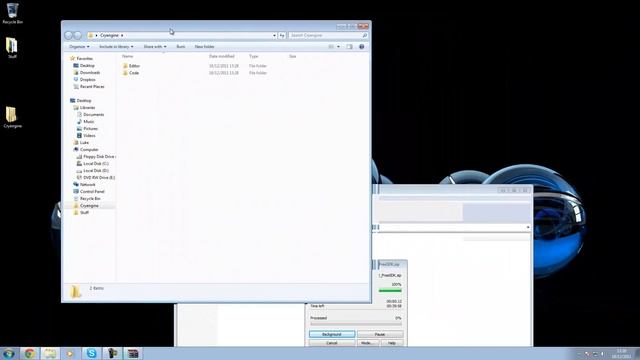Open Local Disk (C:)
Screen dimensions: 640x360
click(x=96, y=164)
